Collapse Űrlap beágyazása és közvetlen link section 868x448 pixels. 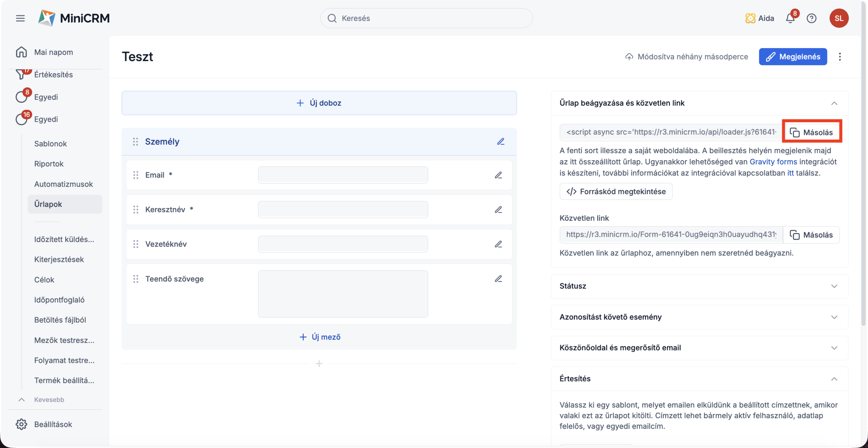(x=834, y=103)
